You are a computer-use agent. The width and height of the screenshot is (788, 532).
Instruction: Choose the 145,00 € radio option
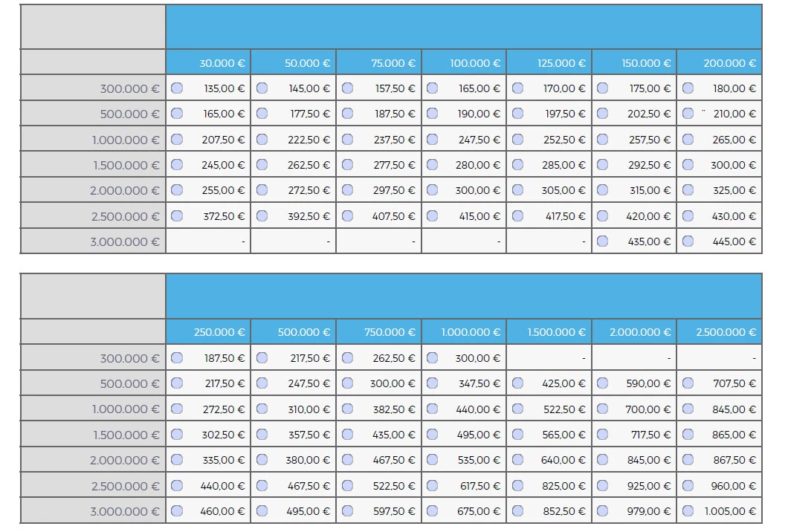[262, 88]
